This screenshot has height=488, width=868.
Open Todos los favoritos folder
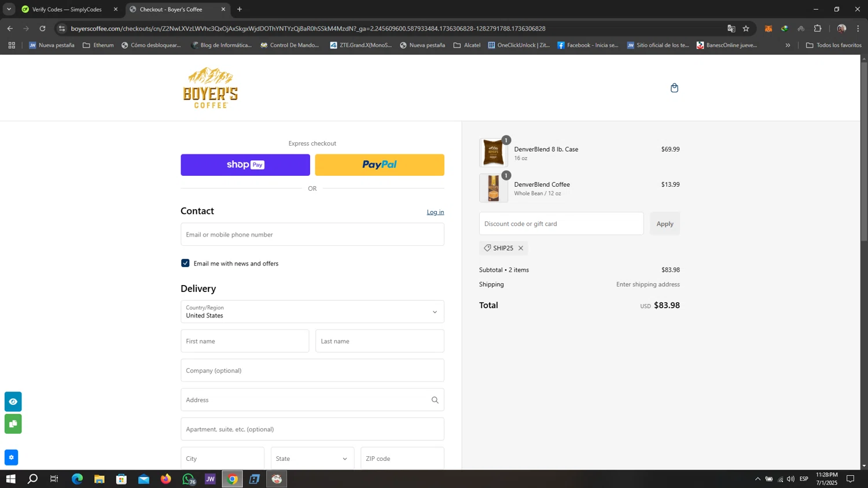point(833,45)
